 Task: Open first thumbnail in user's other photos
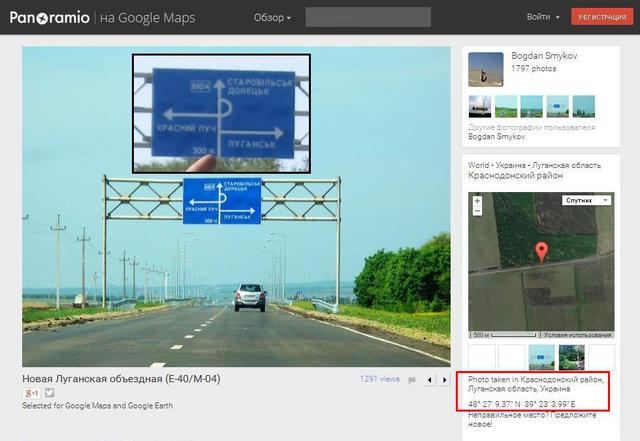pos(480,106)
